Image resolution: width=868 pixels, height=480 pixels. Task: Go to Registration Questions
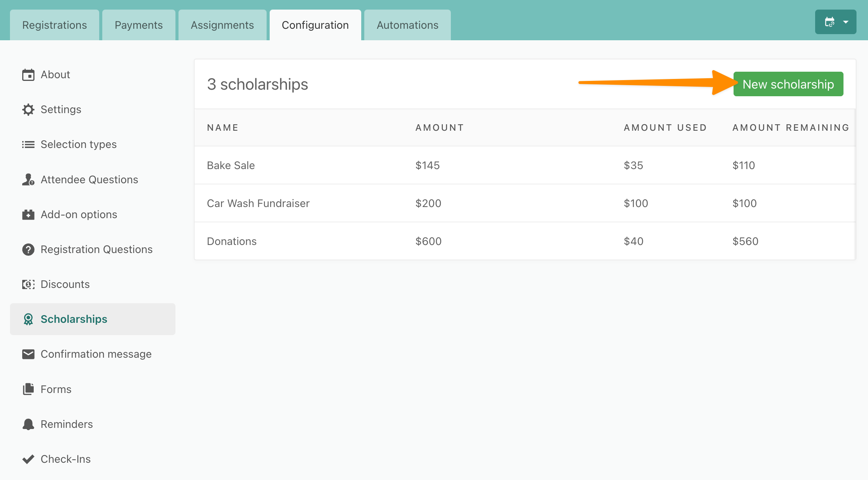(x=93, y=250)
